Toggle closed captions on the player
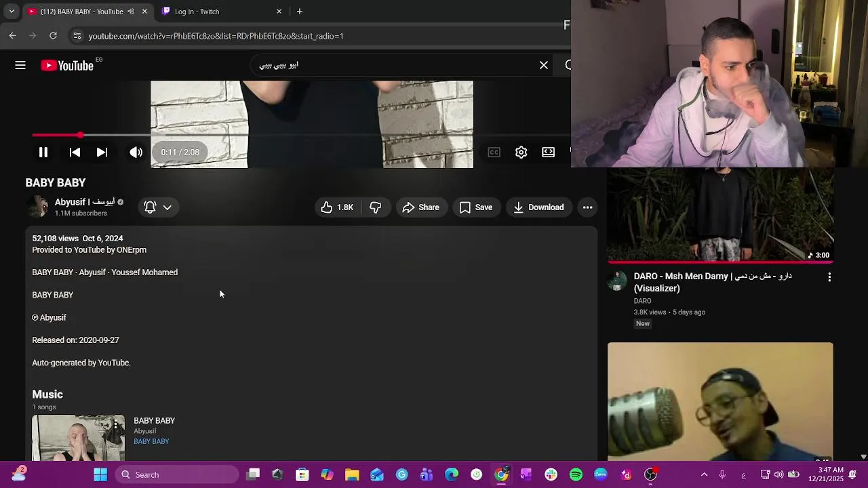This screenshot has width=868, height=488. coord(494,152)
